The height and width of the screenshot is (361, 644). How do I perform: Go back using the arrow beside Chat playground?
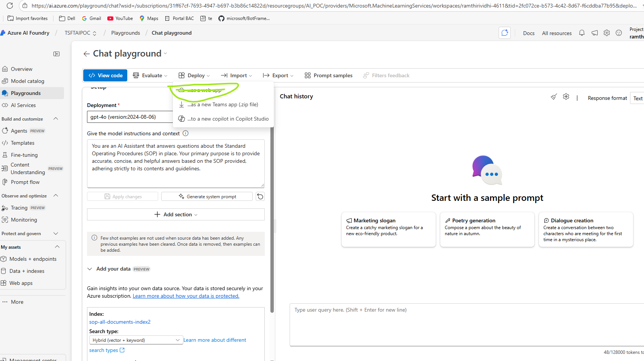tap(86, 54)
